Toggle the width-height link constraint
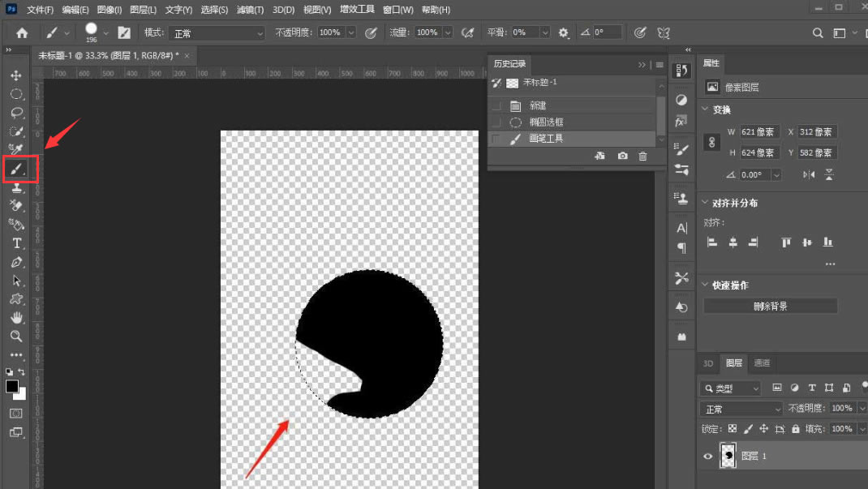The image size is (868, 489). 712,142
